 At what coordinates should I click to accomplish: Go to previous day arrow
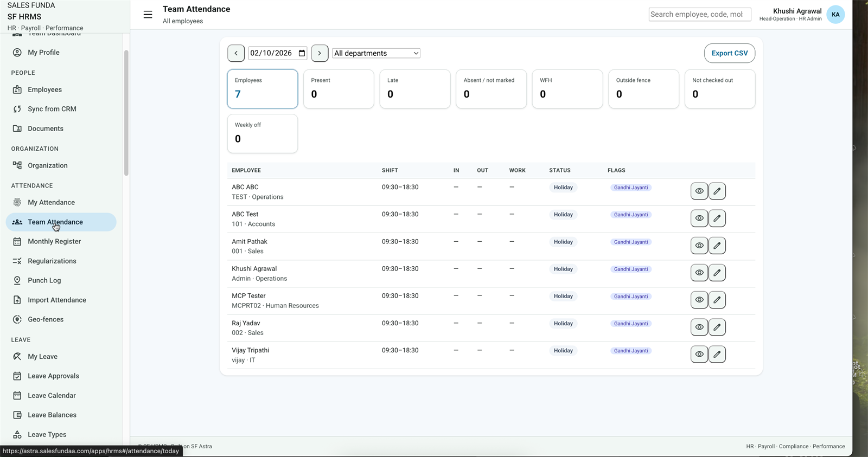236,53
